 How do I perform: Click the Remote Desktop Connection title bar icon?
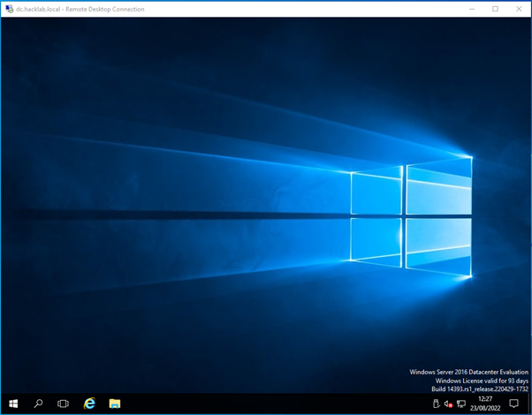pyautogui.click(x=9, y=9)
